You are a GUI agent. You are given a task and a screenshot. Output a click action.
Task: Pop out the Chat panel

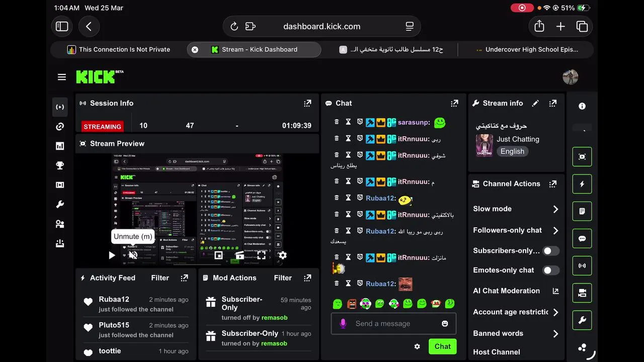click(x=454, y=103)
